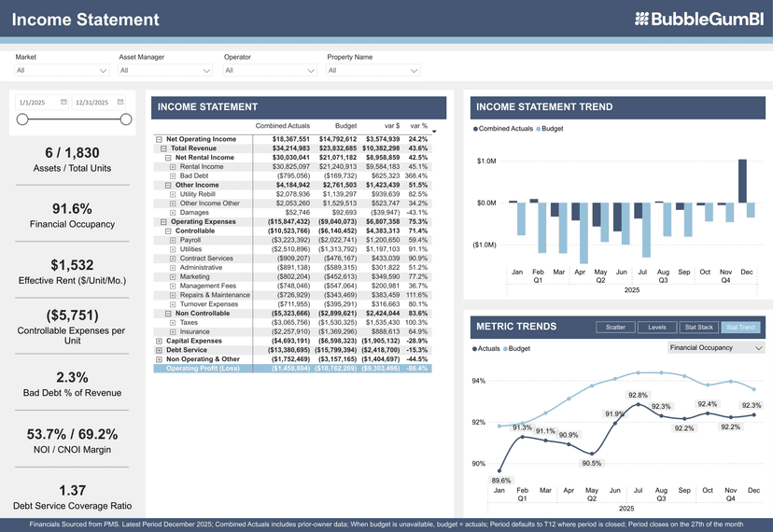Expand the Repairs & Maintenance row
773x532 pixels.
(173, 295)
